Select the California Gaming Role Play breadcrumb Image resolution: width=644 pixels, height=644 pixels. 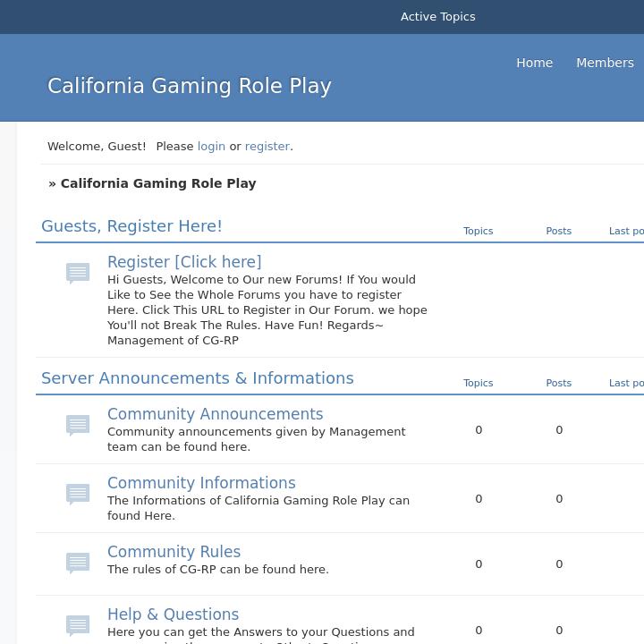[x=158, y=183]
